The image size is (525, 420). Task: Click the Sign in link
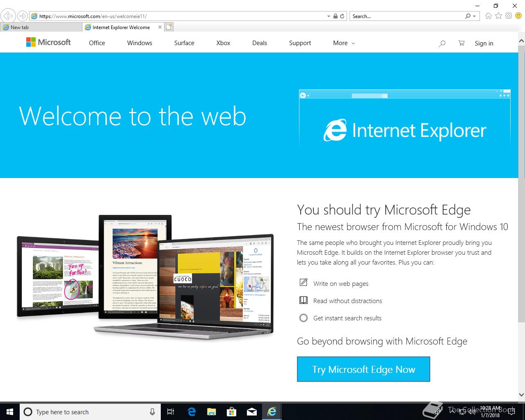pos(484,43)
